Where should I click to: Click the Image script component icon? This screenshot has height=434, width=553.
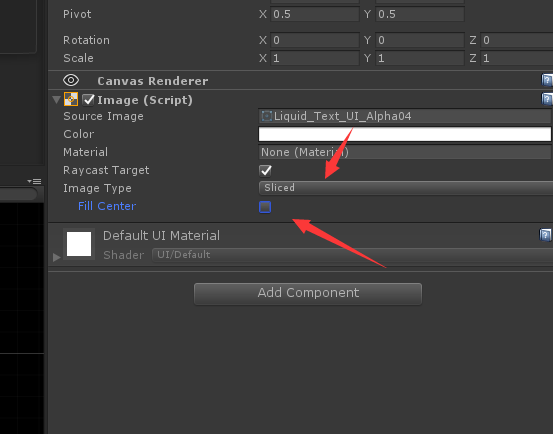tap(71, 99)
